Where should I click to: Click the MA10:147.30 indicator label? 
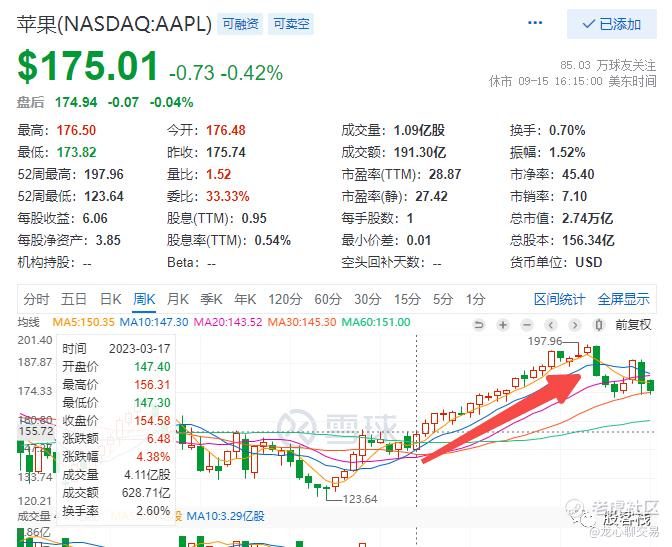pos(154,322)
